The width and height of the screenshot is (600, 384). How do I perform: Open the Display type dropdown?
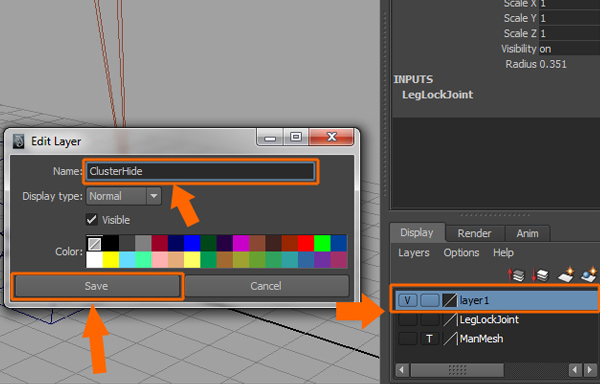[124, 196]
